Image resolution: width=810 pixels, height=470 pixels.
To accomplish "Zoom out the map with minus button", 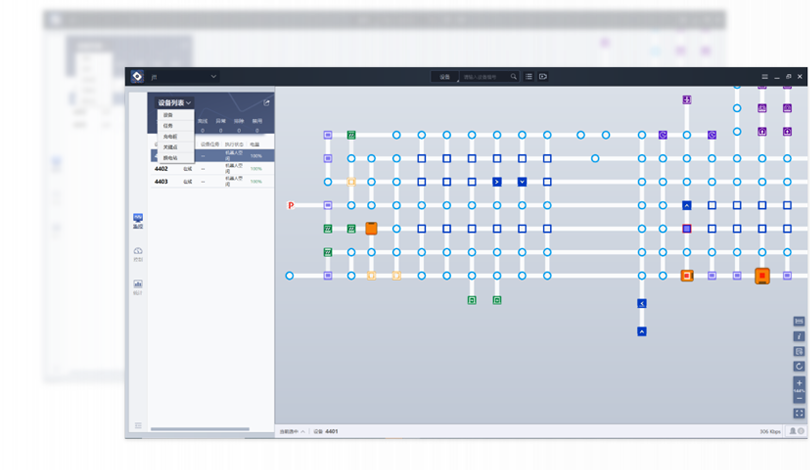I will click(x=799, y=398).
